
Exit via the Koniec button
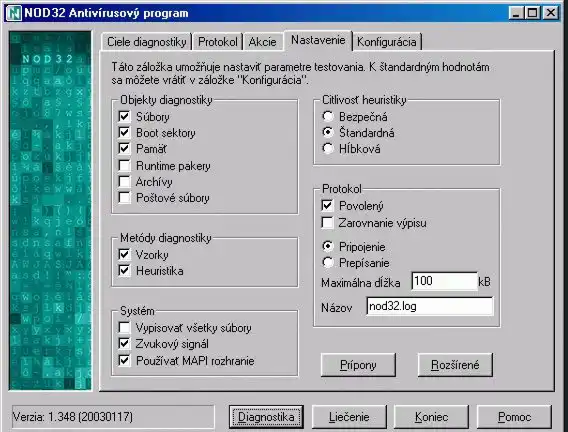pos(431,417)
